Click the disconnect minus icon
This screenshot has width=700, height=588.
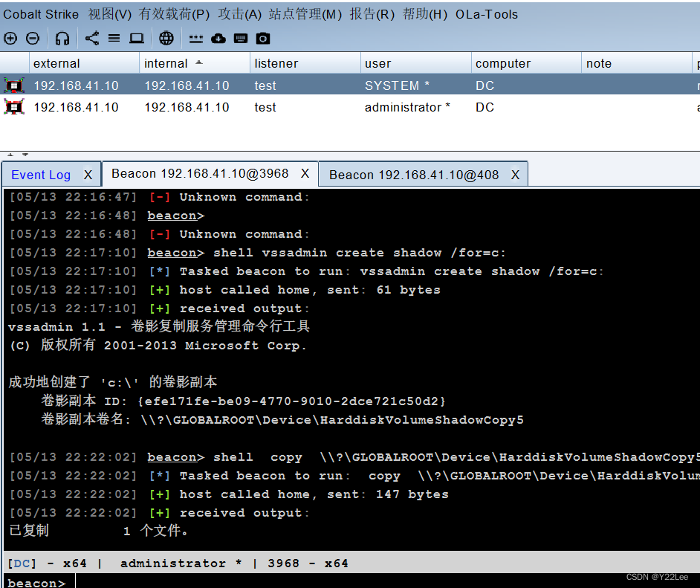(33, 39)
